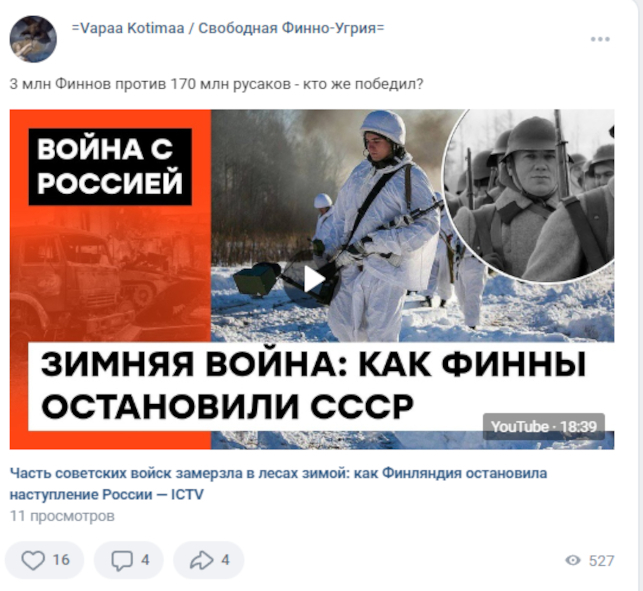Click the like count 16
The width and height of the screenshot is (643, 591).
pyautogui.click(x=61, y=560)
